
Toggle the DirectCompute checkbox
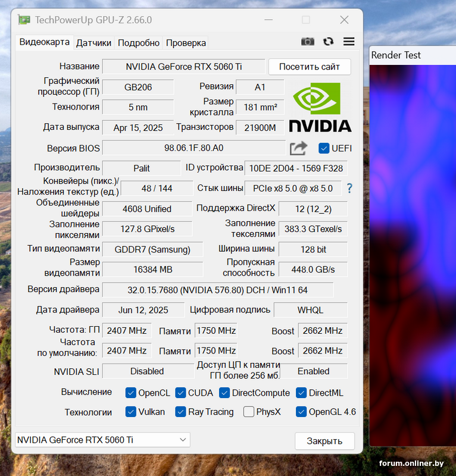coord(224,393)
